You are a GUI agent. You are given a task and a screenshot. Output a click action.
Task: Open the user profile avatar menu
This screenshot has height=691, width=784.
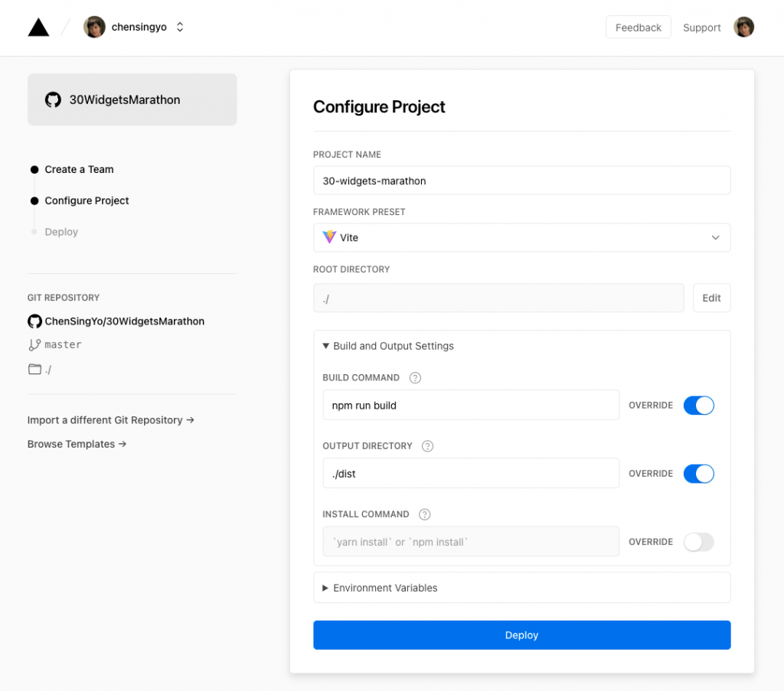point(743,28)
